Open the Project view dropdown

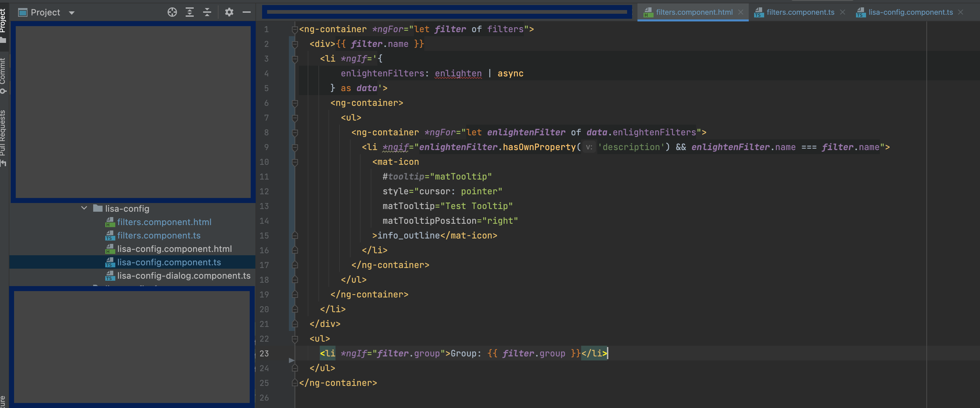coord(71,12)
